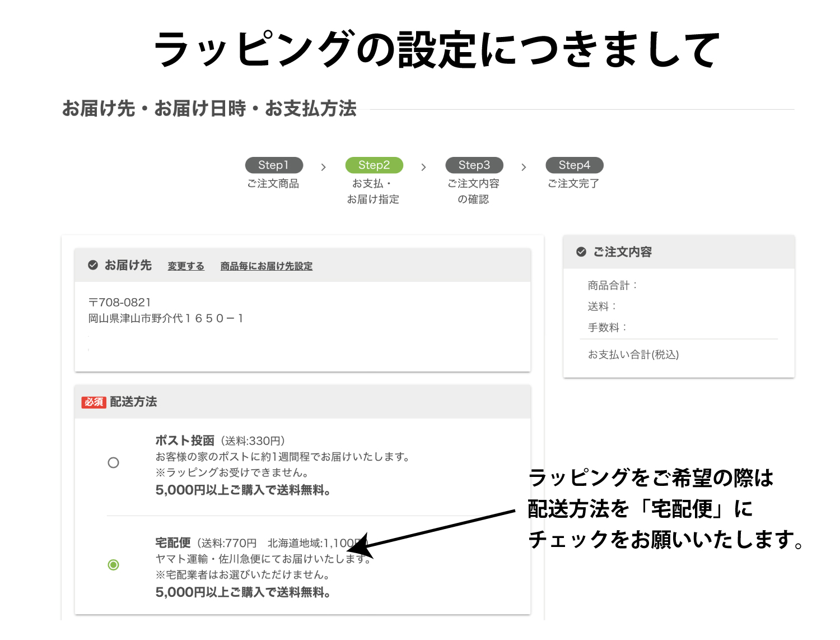Click the checkmark icon beside ご注文内容
The height and width of the screenshot is (640, 840).
[581, 252]
